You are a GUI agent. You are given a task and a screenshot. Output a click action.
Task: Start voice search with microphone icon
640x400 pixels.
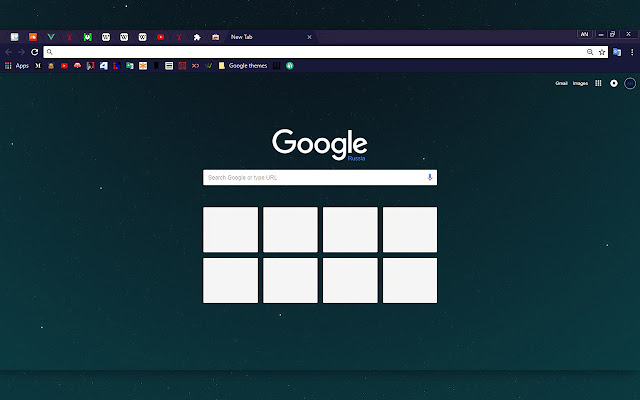[x=429, y=178]
